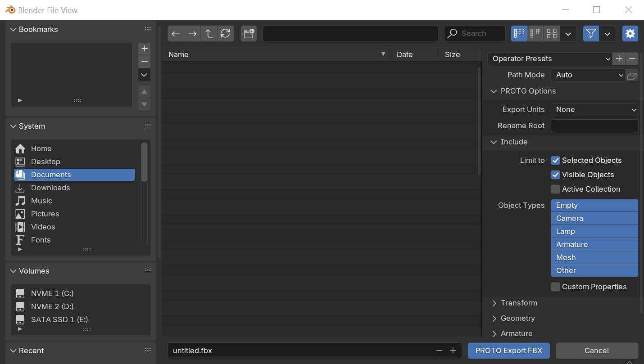Open the Export Units dropdown
Viewport: 644px width, 364px height.
click(594, 110)
